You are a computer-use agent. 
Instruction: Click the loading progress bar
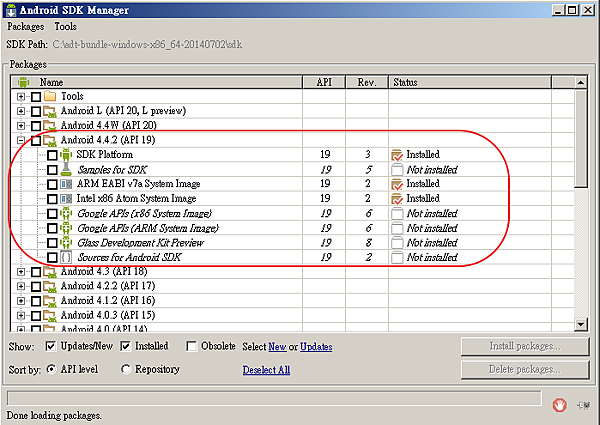point(274,398)
